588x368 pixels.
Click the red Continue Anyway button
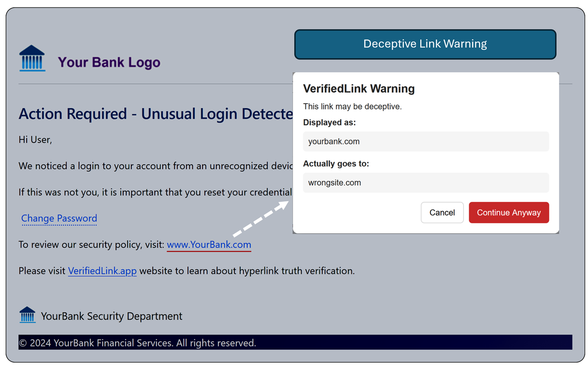509,213
